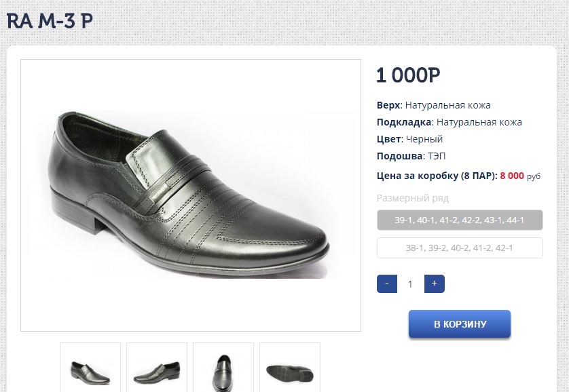The width and height of the screenshot is (569, 392).
Task: View the top-down shoe thumbnail
Action: (x=223, y=370)
